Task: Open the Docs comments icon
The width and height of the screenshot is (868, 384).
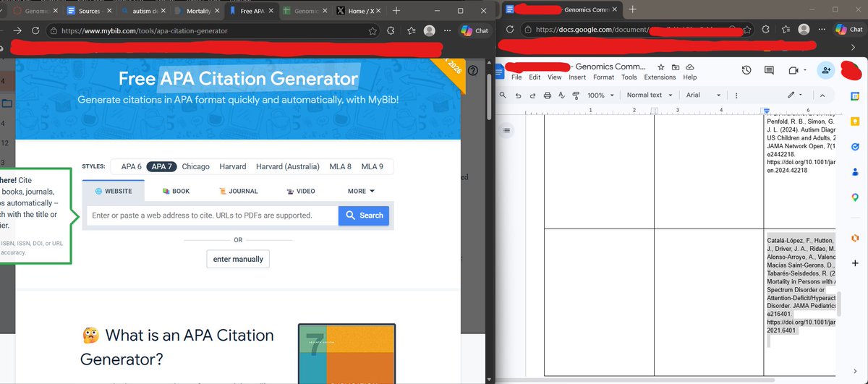Action: (x=769, y=70)
